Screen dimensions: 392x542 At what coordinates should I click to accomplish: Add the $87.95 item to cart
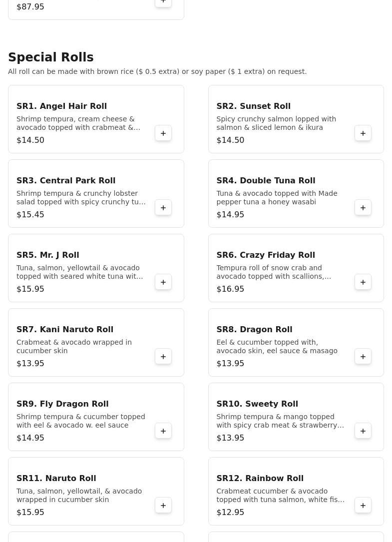(x=163, y=2)
